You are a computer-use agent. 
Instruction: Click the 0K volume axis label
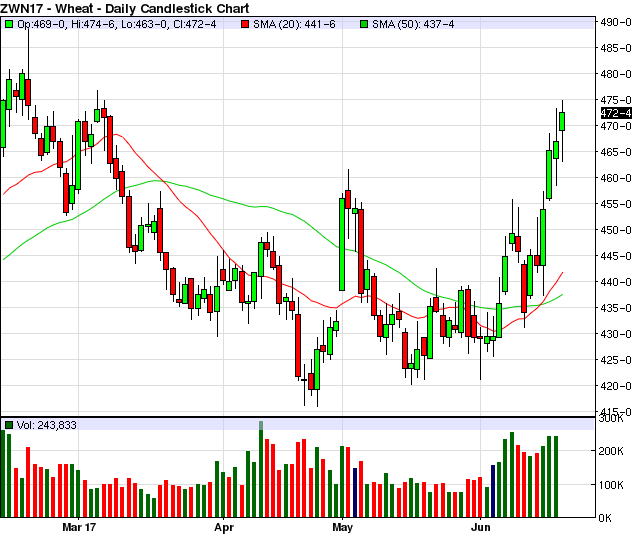point(605,518)
